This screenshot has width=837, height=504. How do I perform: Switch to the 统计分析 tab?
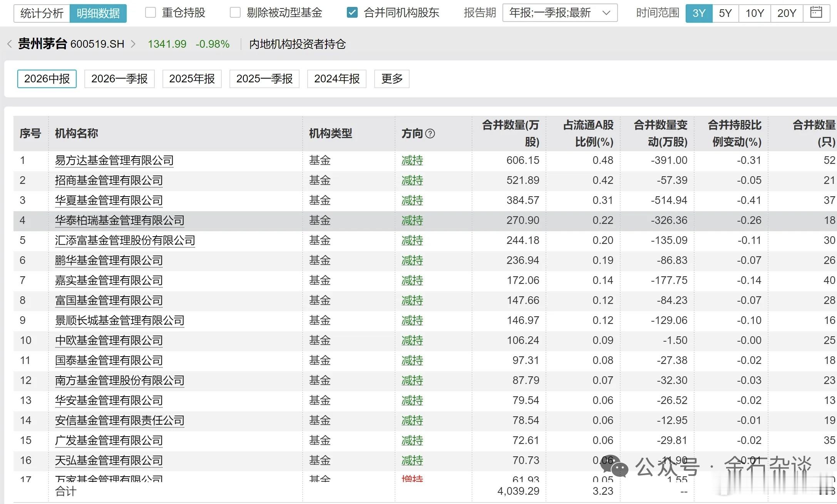point(42,13)
